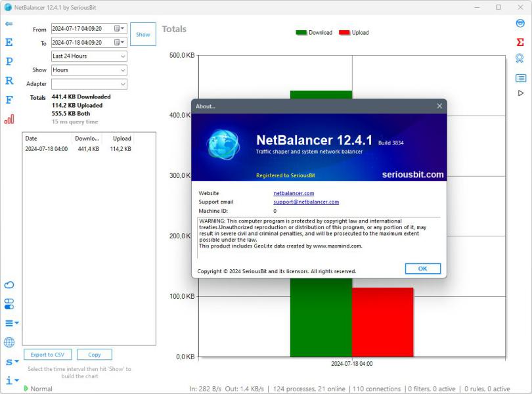Click the red sigma totals icon

tap(520, 42)
